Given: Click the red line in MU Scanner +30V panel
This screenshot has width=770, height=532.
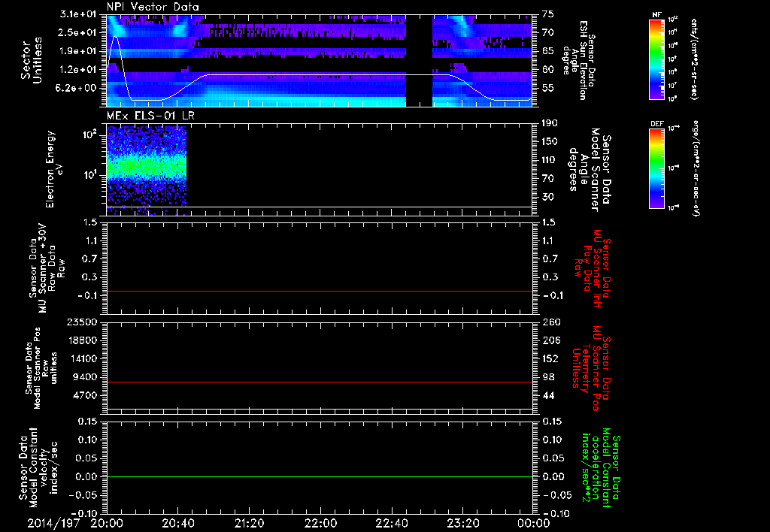Looking at the screenshot, I should (x=320, y=291).
